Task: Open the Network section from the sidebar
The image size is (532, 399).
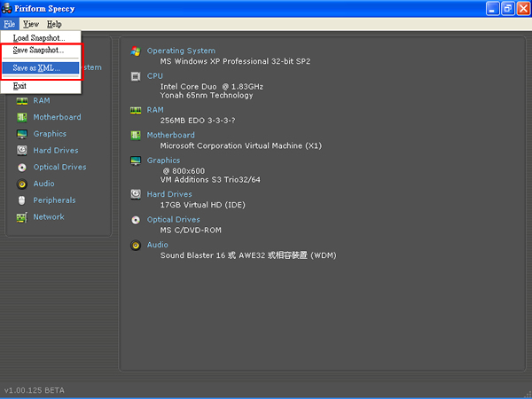Action: [x=49, y=217]
